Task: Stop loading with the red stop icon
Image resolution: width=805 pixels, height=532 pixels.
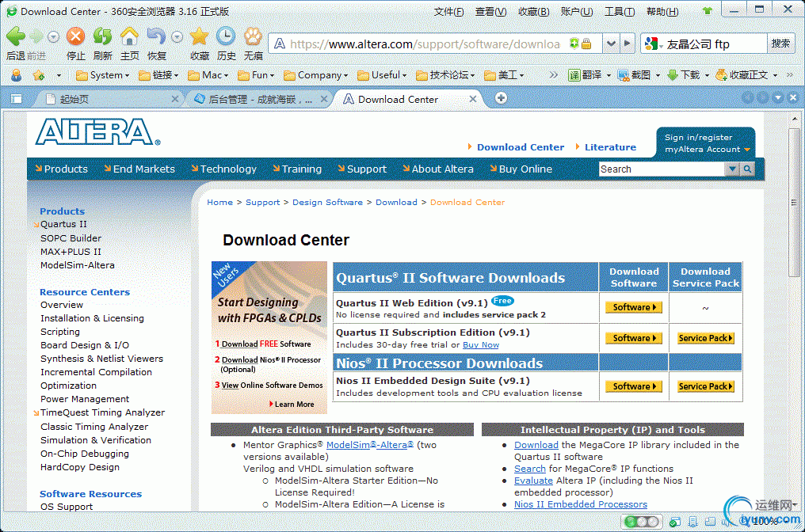Action: point(75,36)
